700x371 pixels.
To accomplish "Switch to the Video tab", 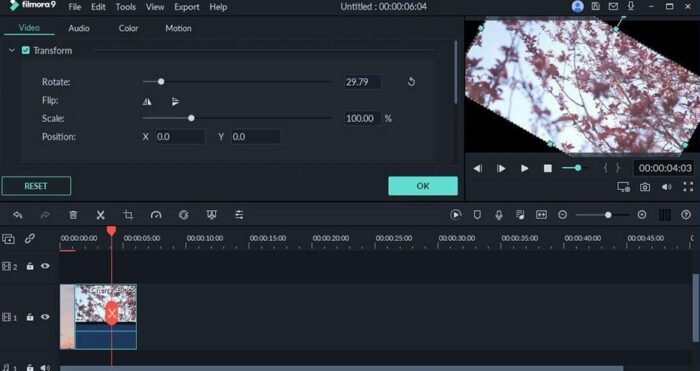I will 29,28.
